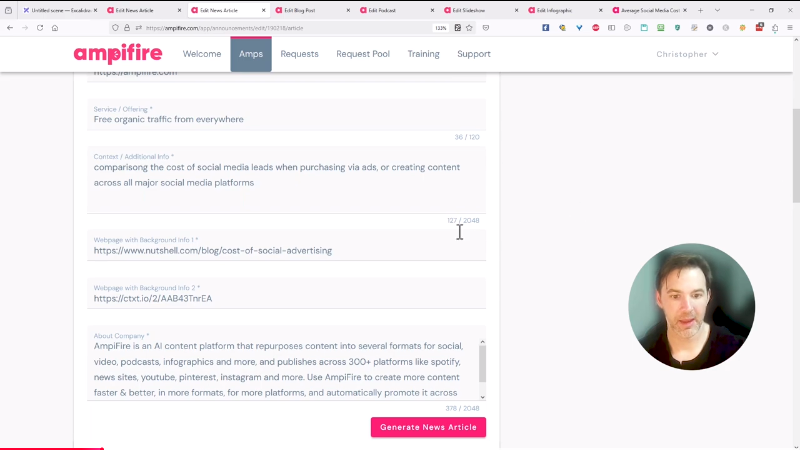The width and height of the screenshot is (800, 450).
Task: Open the browser hamburger menu
Action: coord(790,28)
